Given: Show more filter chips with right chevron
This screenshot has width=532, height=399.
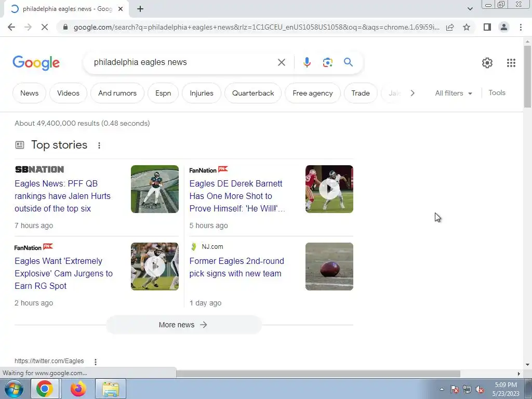Looking at the screenshot, I should 412,93.
